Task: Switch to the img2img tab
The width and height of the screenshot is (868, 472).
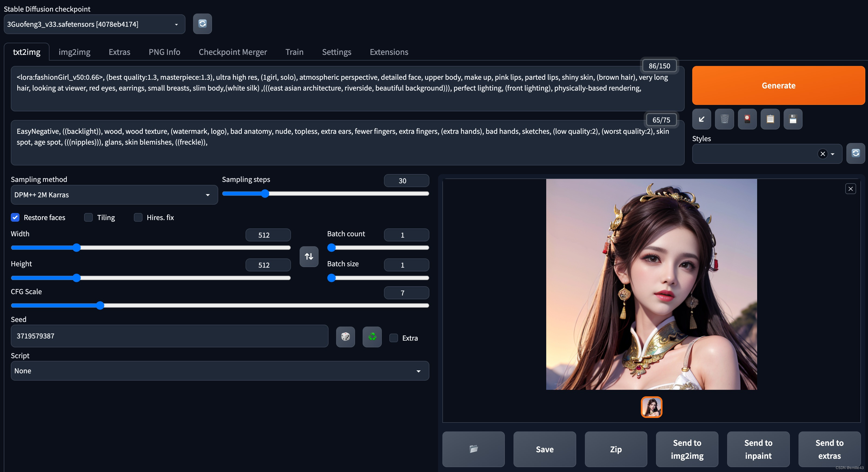Action: pos(74,52)
